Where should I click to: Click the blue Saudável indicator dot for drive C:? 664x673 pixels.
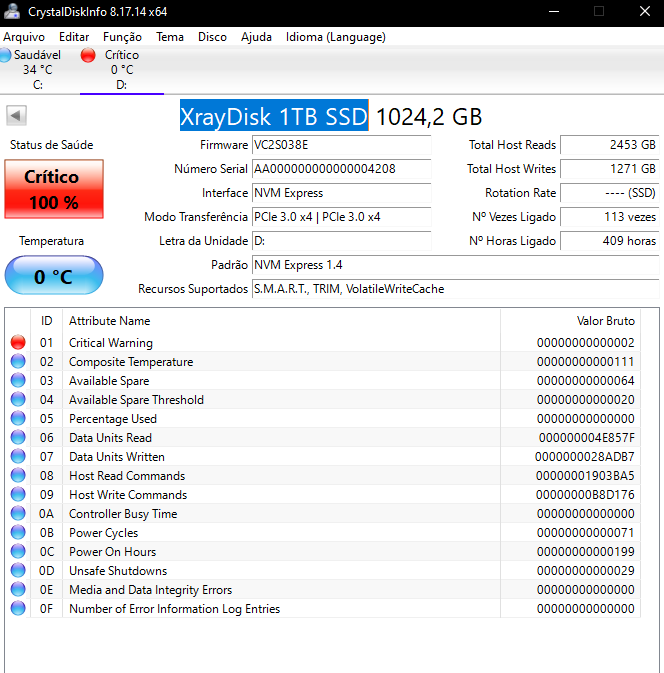(x=5, y=55)
